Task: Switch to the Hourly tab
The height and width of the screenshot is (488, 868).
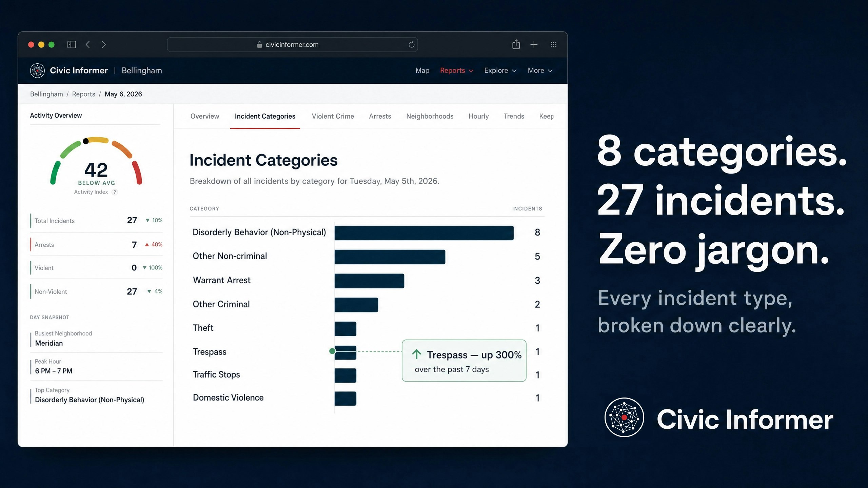Action: point(479,116)
